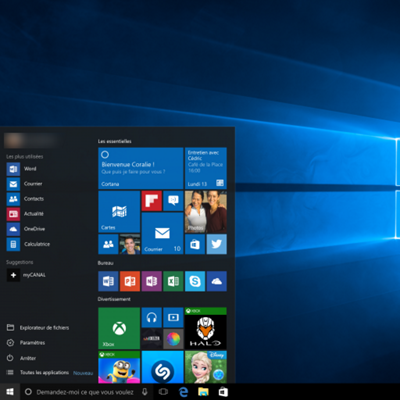The width and height of the screenshot is (400, 400).
Task: Click Arrêter power option
Action: (x=21, y=358)
